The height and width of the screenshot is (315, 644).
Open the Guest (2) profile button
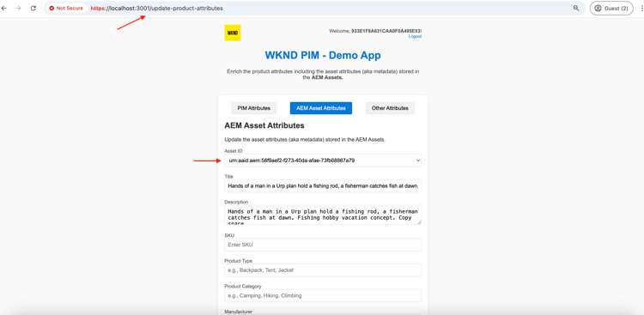(611, 9)
